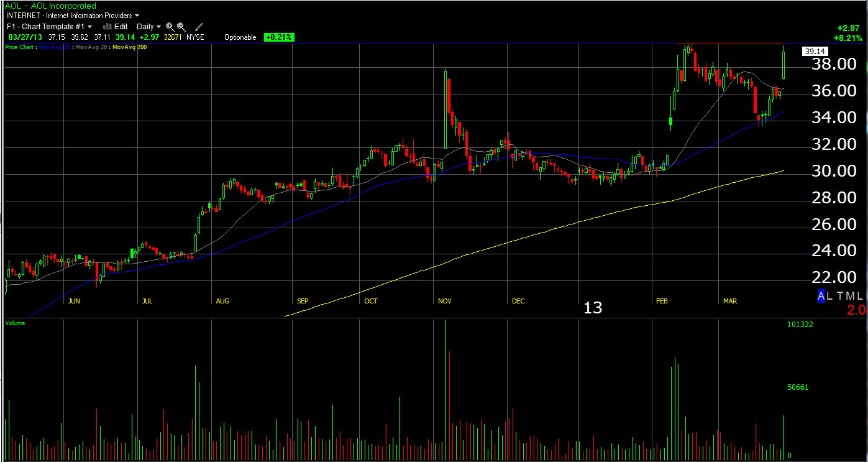
Task: Select the highlighted A scaling letter
Action: [822, 297]
